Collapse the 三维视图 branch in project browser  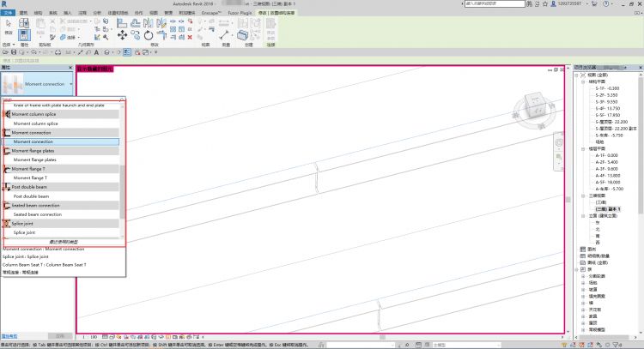pyautogui.click(x=583, y=196)
